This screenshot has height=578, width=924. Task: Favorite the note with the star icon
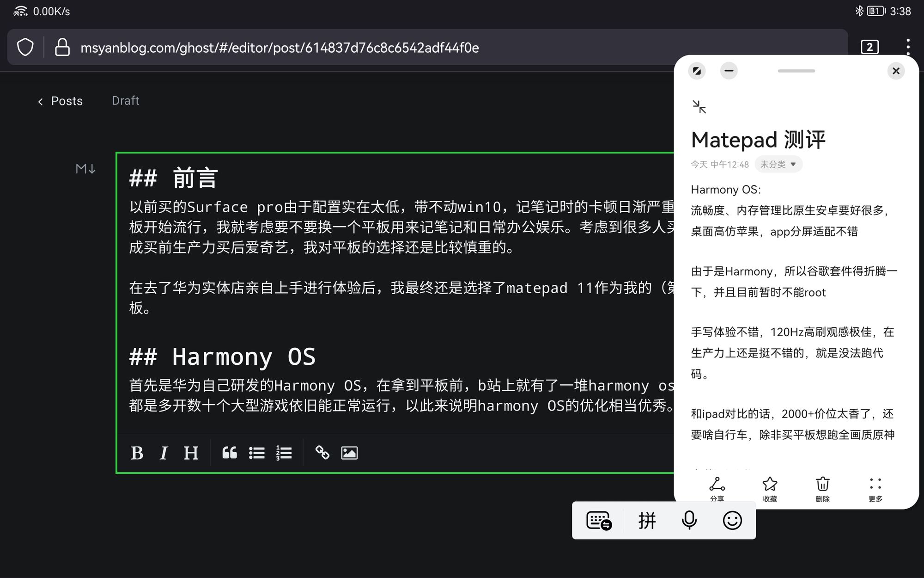(x=770, y=489)
